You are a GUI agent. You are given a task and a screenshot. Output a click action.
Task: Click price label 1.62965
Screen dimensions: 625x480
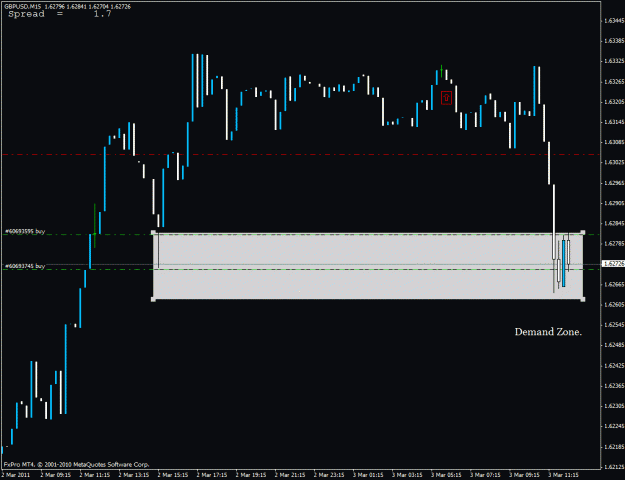(614, 183)
